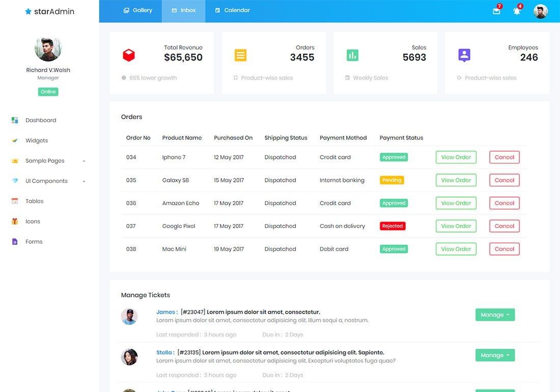Click the yellow Orders receipt icon
The height and width of the screenshot is (392, 560).
click(240, 55)
